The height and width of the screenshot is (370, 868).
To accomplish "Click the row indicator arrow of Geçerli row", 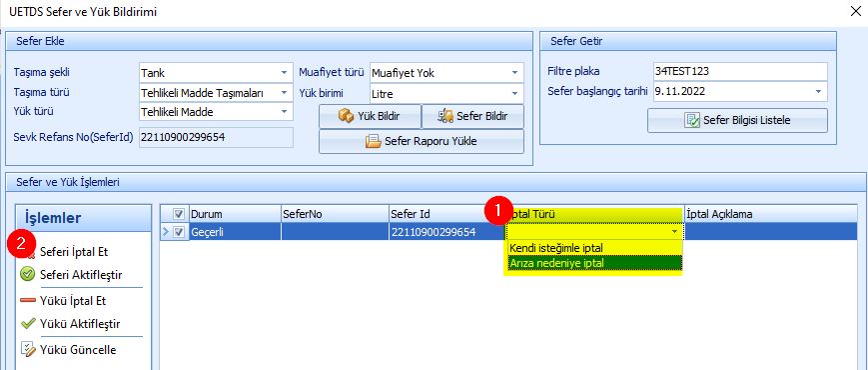I will point(165,233).
